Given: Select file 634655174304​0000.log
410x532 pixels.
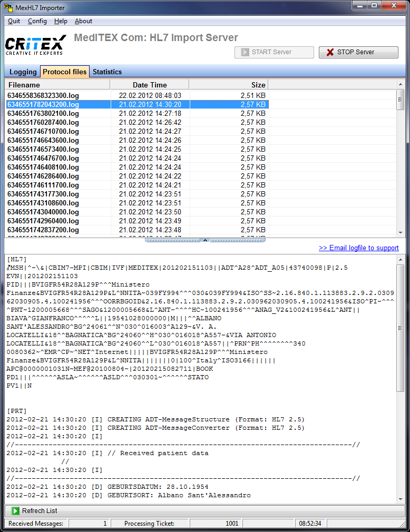Looking at the screenshot, I should coord(43,212).
